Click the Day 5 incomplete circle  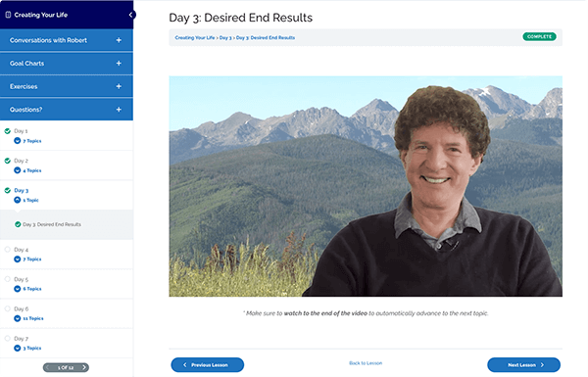pyautogui.click(x=7, y=279)
